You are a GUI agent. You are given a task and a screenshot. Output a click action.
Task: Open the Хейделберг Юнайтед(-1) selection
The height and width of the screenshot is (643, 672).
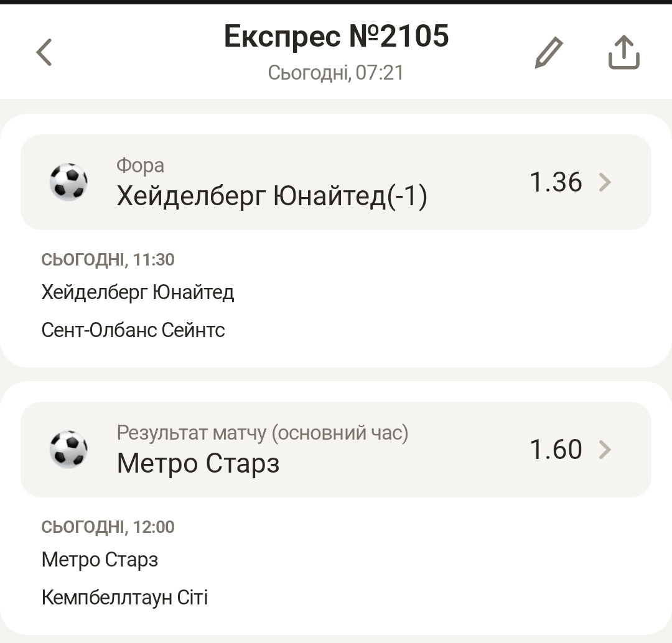pos(272,197)
